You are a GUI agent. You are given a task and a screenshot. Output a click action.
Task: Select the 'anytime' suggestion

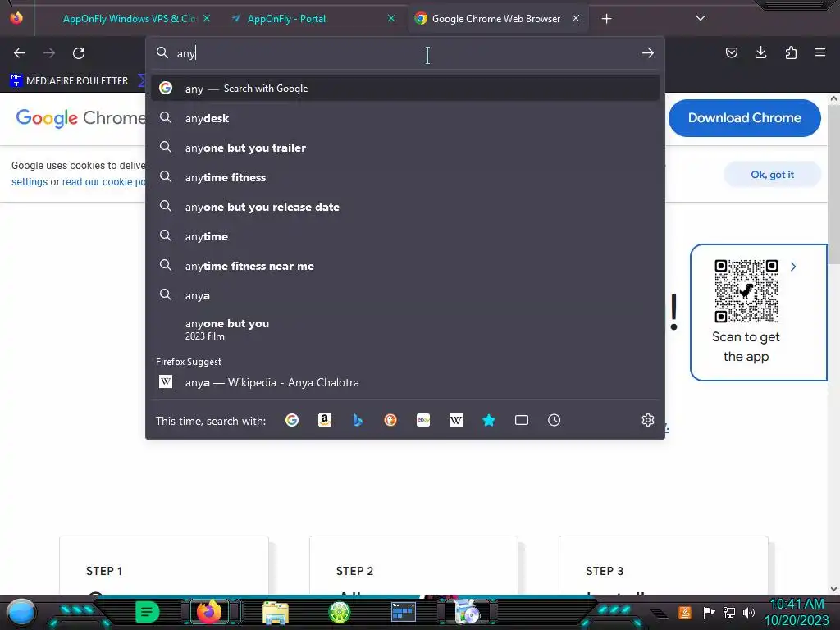(405, 235)
